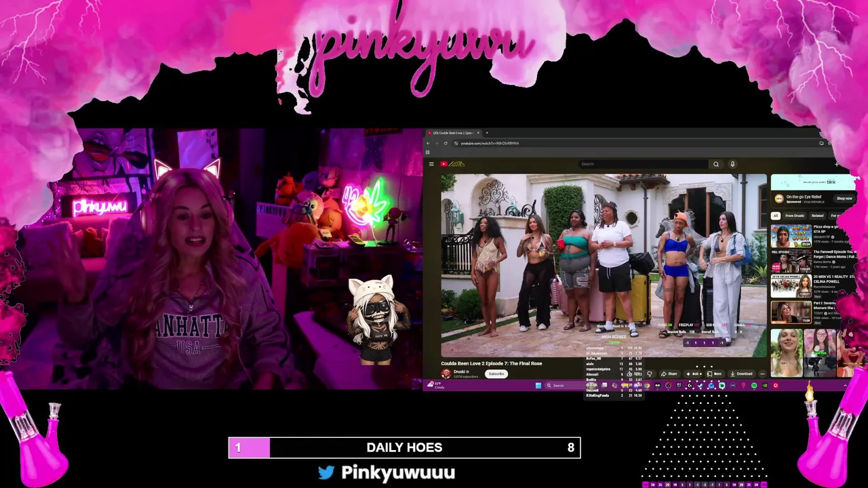Click the Shop now ad button
This screenshot has width=868, height=488.
pyautogui.click(x=844, y=199)
